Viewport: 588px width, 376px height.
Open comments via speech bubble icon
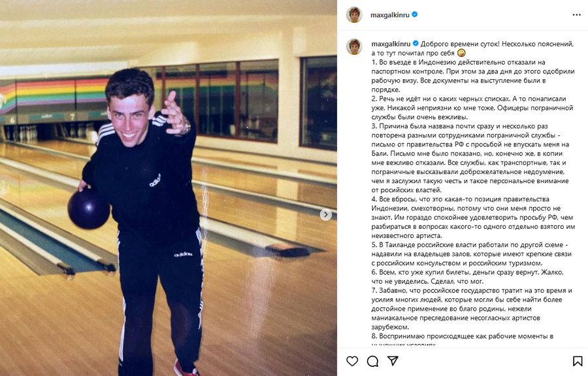tap(372, 361)
